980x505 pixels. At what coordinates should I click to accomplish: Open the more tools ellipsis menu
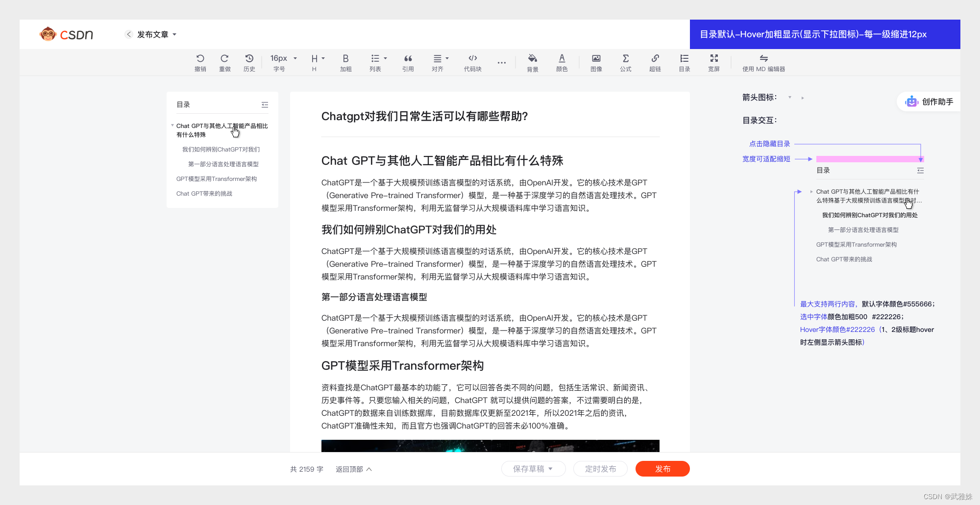point(501,63)
